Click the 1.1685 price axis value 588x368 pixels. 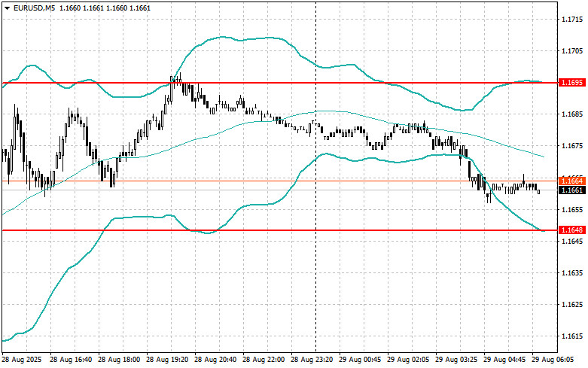click(x=572, y=114)
